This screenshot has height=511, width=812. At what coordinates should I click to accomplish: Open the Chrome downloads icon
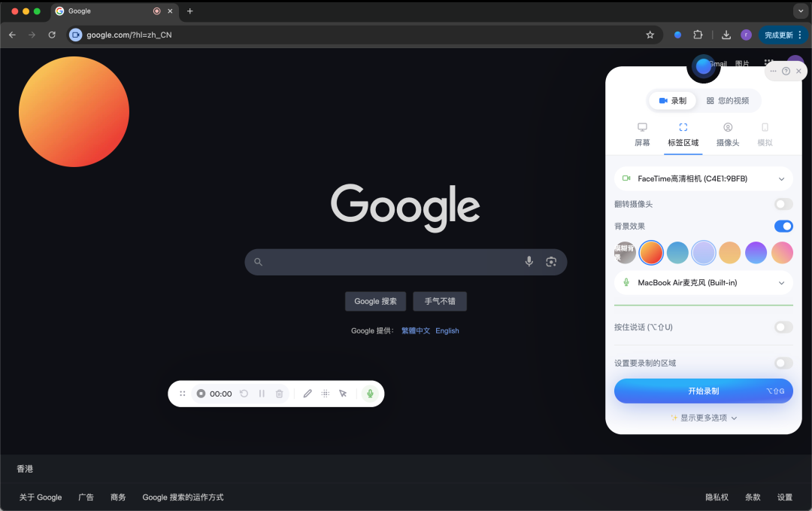click(726, 35)
